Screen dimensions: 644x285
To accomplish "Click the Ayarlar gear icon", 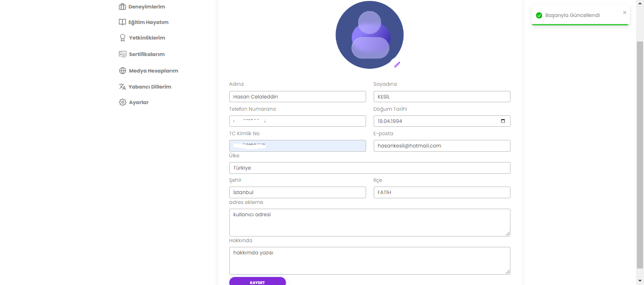I will (123, 102).
